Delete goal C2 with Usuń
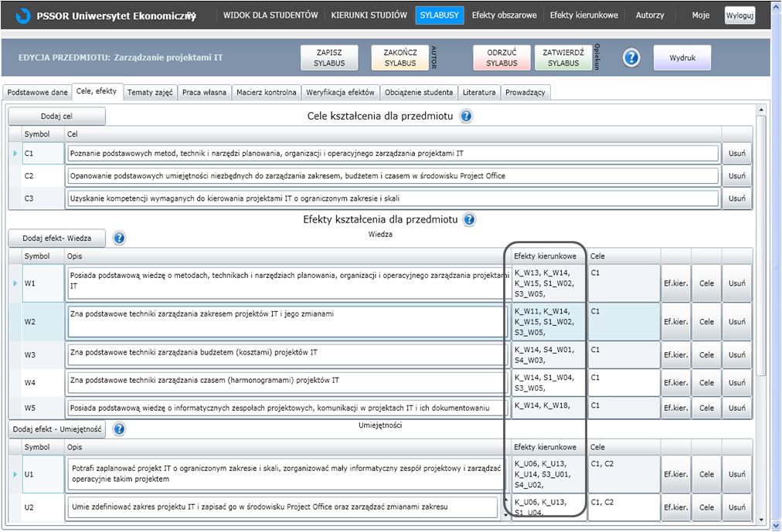The height and width of the screenshot is (532, 782). tap(736, 176)
